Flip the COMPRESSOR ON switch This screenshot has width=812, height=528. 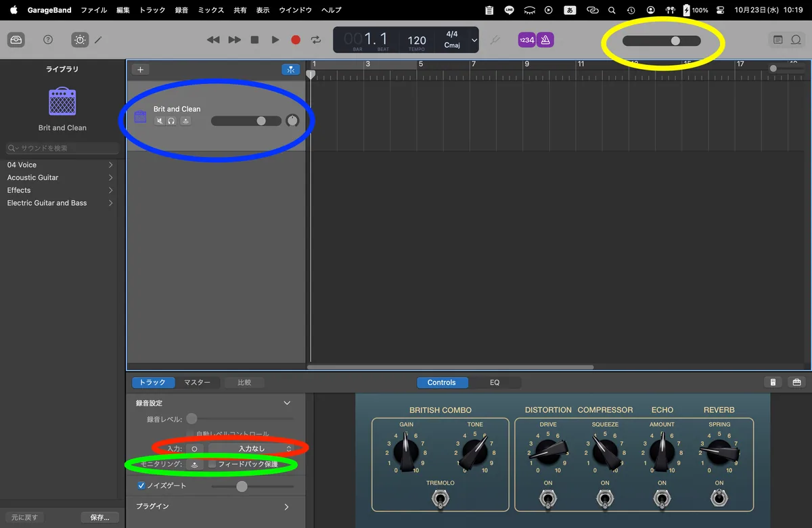(605, 500)
